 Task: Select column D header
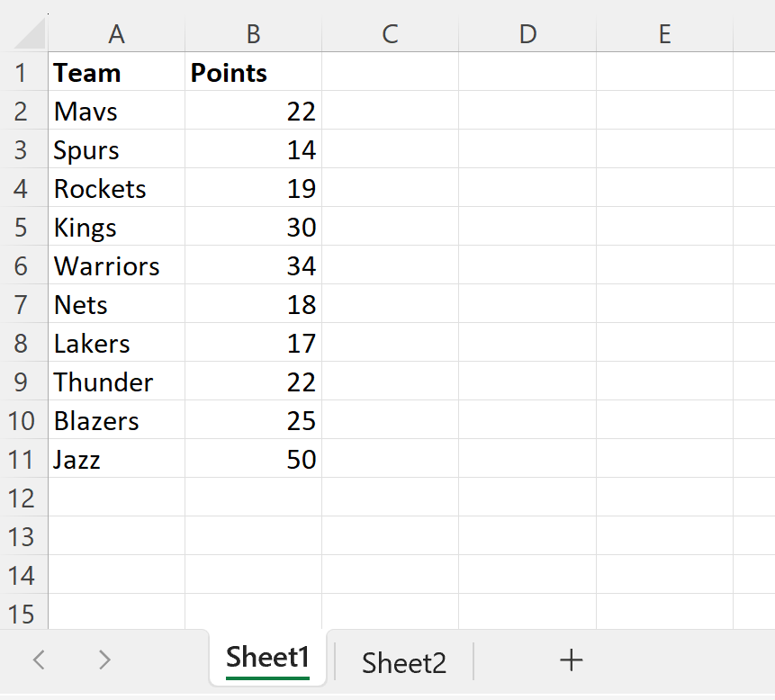coord(527,33)
